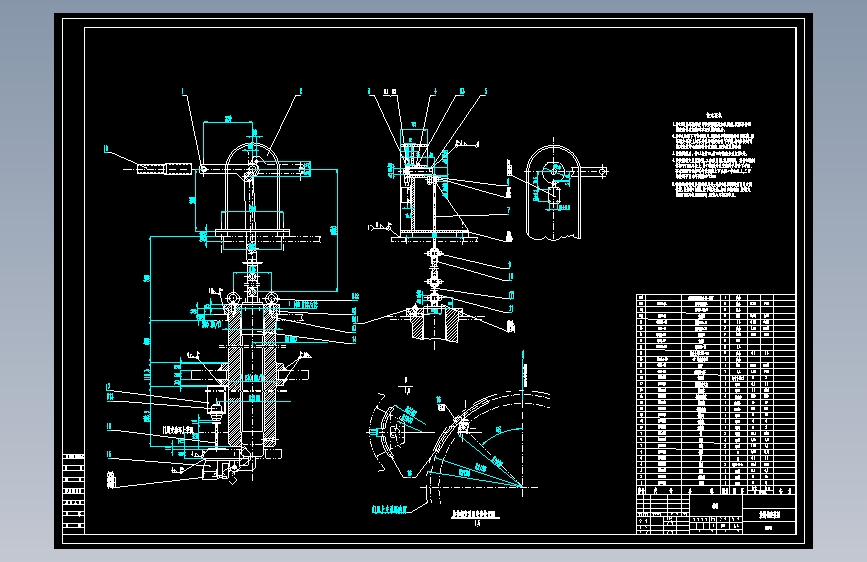Click the title block at the sheet's bottom corner
867x562 pixels.
(715, 514)
